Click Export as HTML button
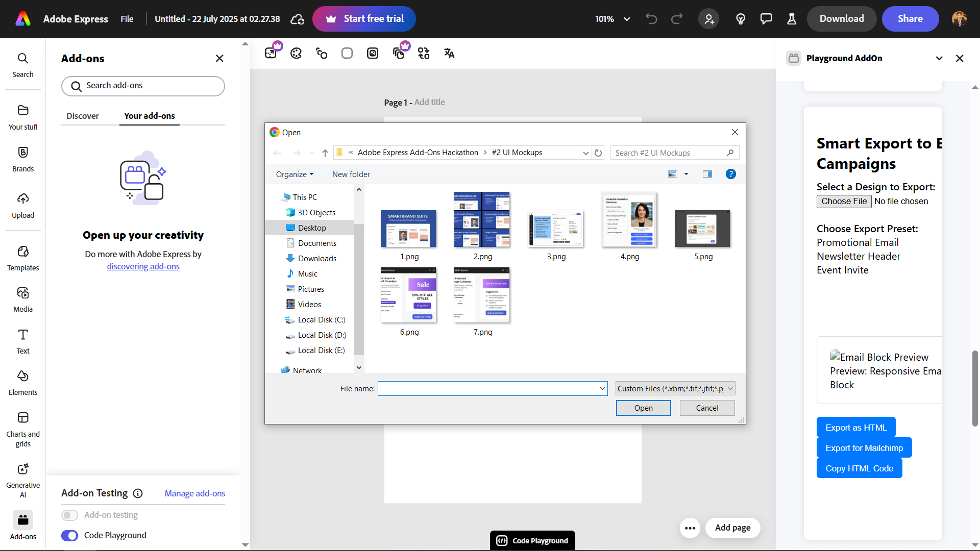 tap(856, 428)
